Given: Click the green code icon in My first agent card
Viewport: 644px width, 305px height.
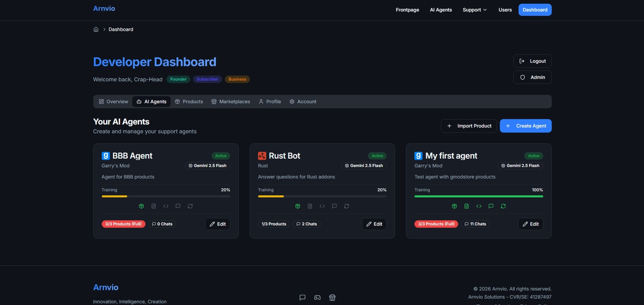Looking at the screenshot, I should point(479,206).
